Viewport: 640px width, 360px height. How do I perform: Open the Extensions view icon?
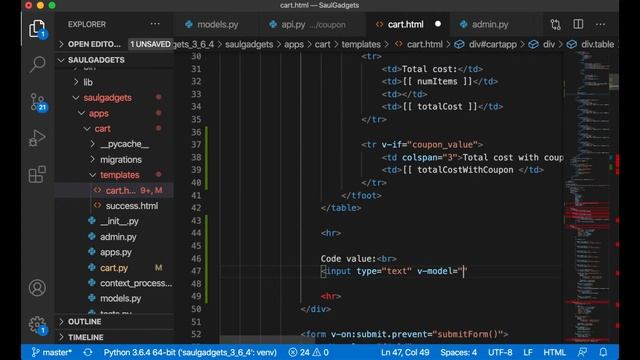tap(37, 174)
